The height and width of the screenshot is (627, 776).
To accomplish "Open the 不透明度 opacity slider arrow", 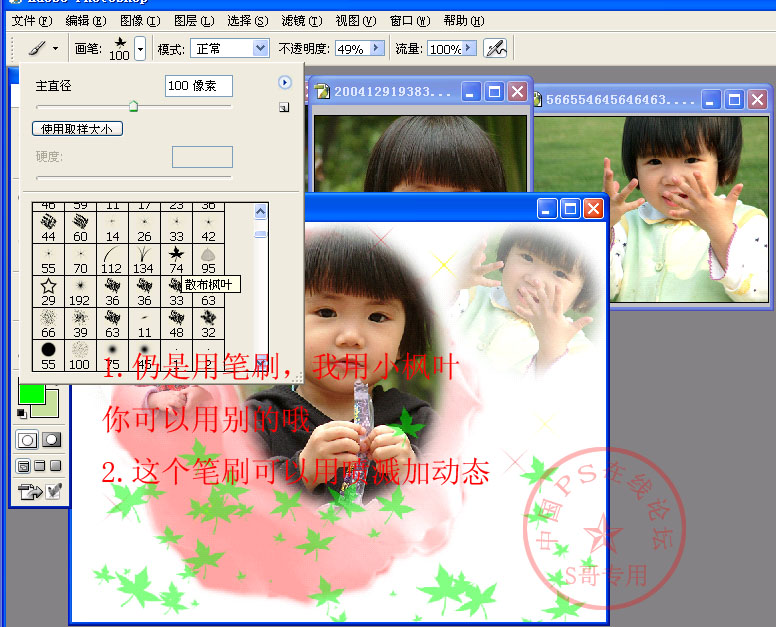I will coord(377,48).
